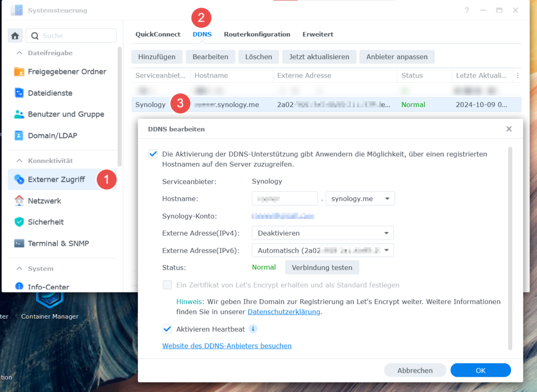Toggle the Let's Encrypt certificate checkbox
Screen dimensions: 537x392
(x=167, y=285)
